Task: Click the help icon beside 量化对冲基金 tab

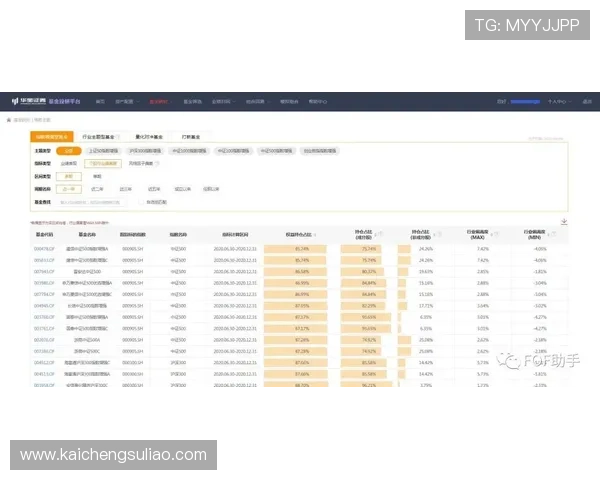Action: (x=168, y=136)
